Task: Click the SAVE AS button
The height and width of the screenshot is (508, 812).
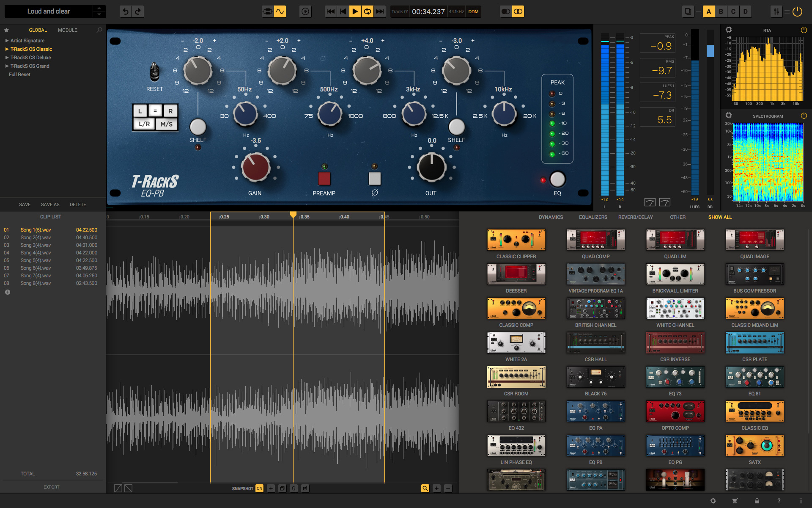Action: pyautogui.click(x=49, y=204)
